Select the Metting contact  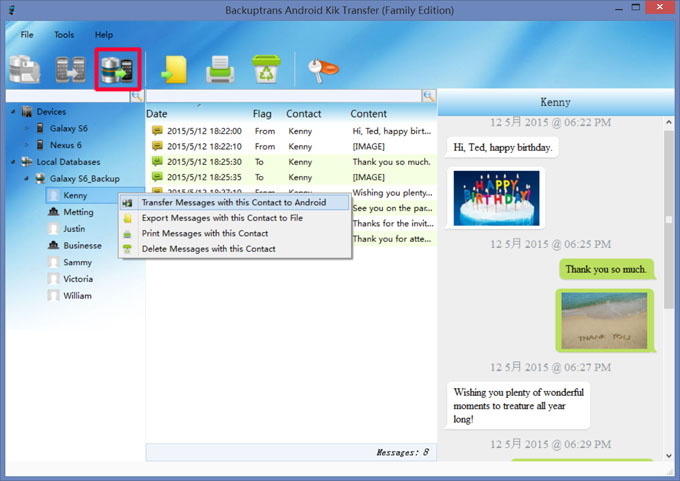pyautogui.click(x=78, y=212)
